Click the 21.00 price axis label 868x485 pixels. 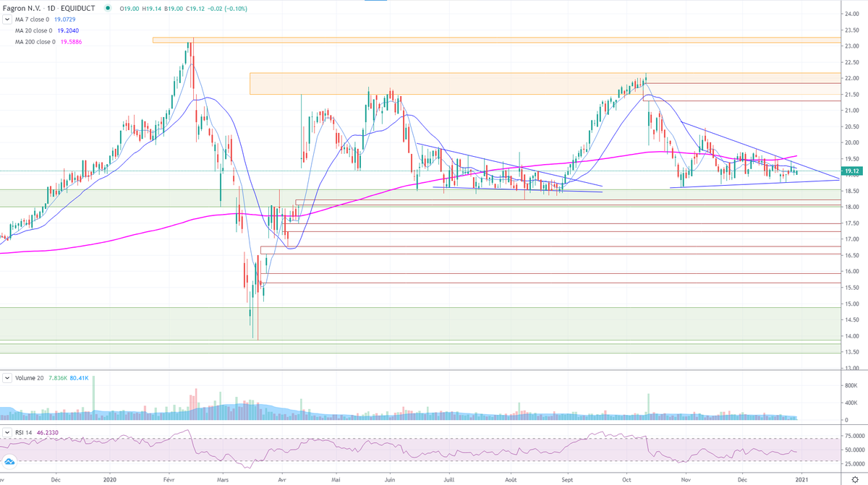click(852, 111)
